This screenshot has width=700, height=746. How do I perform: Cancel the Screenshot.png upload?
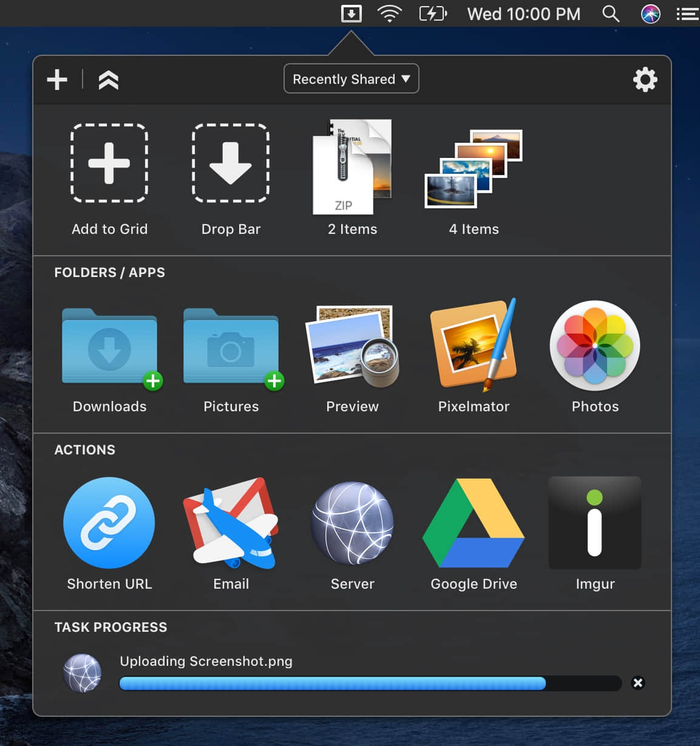[638, 683]
